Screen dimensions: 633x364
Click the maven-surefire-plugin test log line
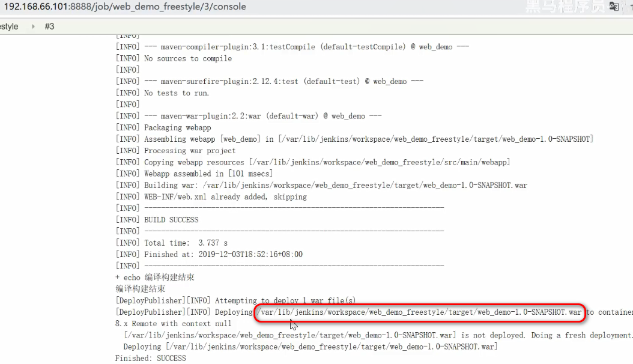[x=270, y=82]
